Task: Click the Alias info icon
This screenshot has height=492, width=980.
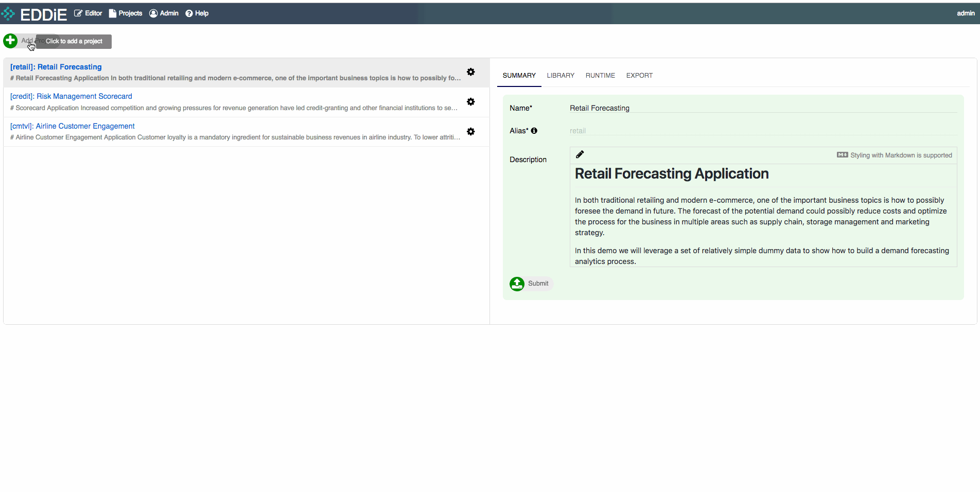Action: [534, 131]
